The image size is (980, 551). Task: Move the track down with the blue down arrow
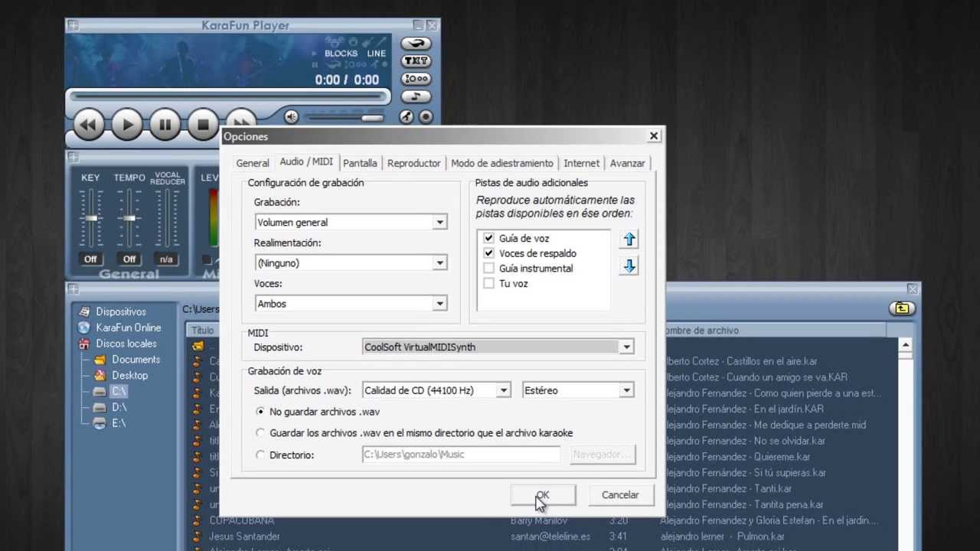tap(629, 266)
